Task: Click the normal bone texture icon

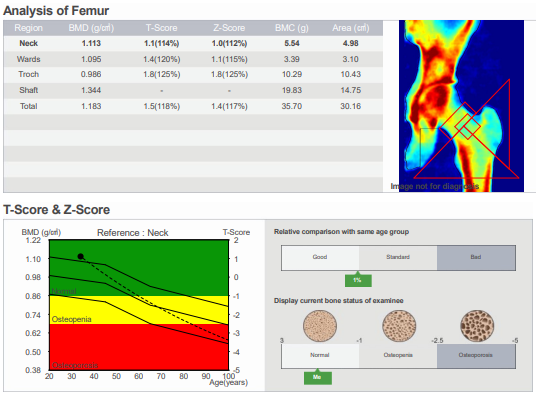Action: pyautogui.click(x=320, y=326)
